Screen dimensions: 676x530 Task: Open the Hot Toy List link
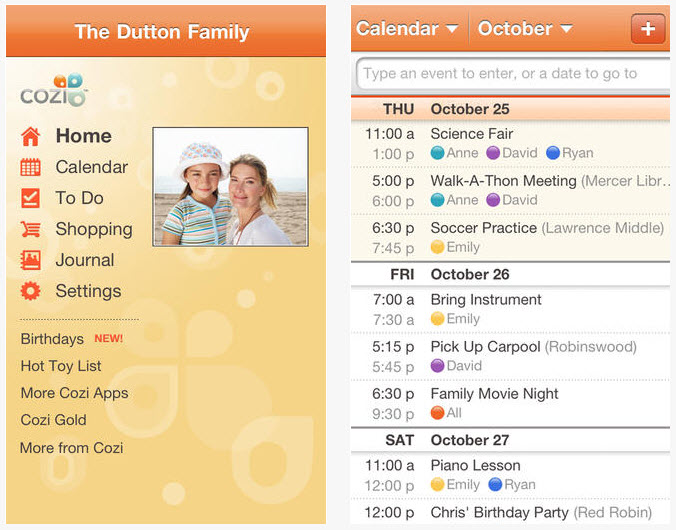(x=61, y=366)
